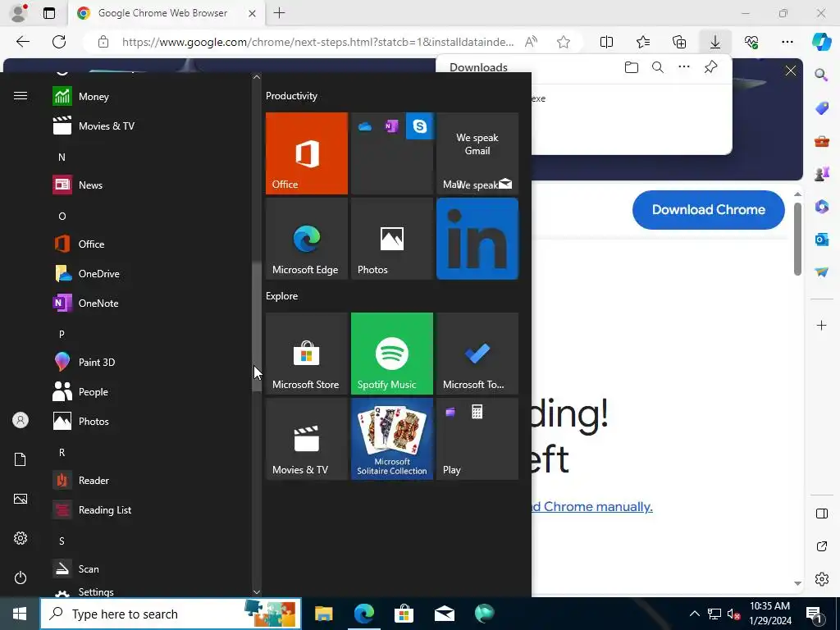Screen dimensions: 840x630
Task: Open the Photos tile
Action: point(391,239)
